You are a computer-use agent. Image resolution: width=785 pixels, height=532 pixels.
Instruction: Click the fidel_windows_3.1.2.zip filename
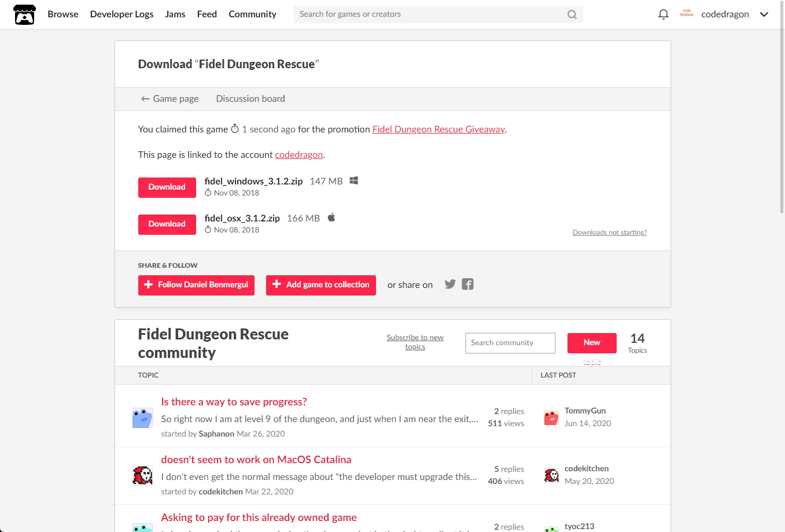(253, 181)
